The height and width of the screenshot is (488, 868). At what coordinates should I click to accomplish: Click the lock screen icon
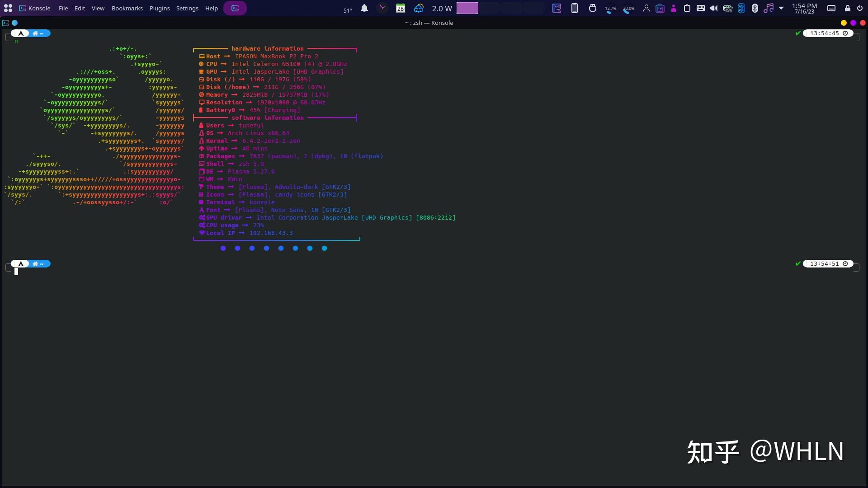click(848, 8)
